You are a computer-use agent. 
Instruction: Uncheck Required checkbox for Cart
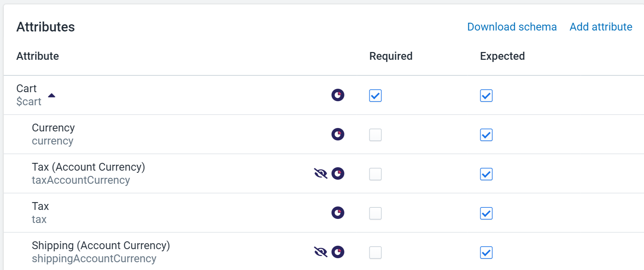(375, 96)
